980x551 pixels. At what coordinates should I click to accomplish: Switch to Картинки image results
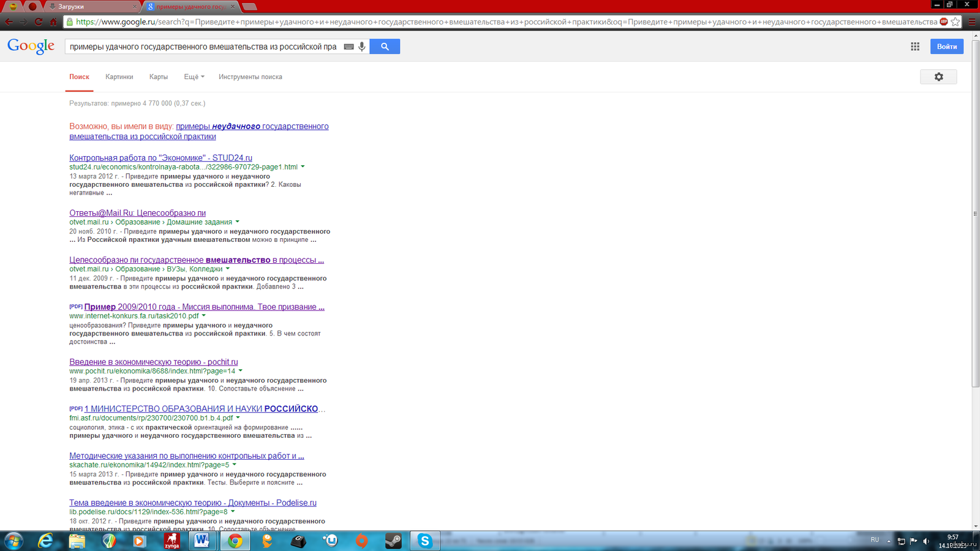[x=119, y=77]
